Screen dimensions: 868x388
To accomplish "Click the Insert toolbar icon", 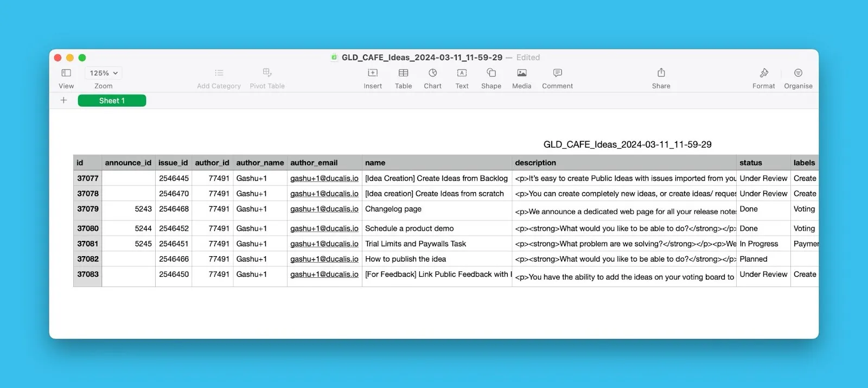I will tap(373, 73).
